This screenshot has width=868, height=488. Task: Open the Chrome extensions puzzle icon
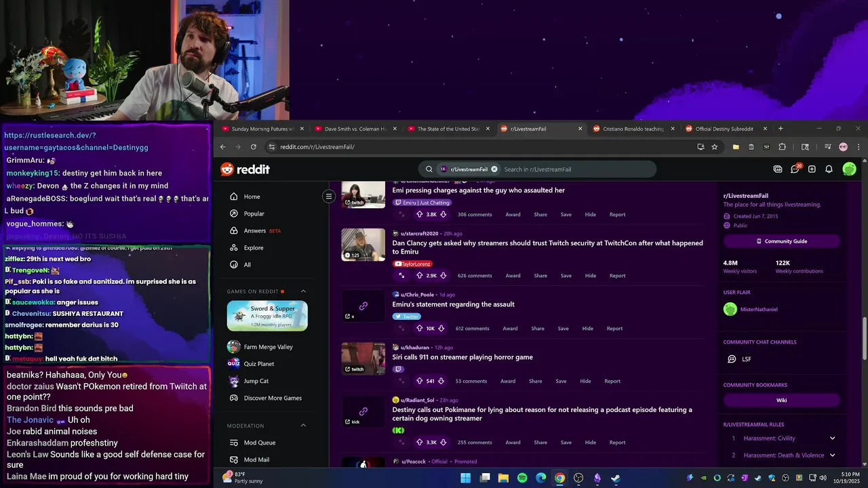pos(782,146)
